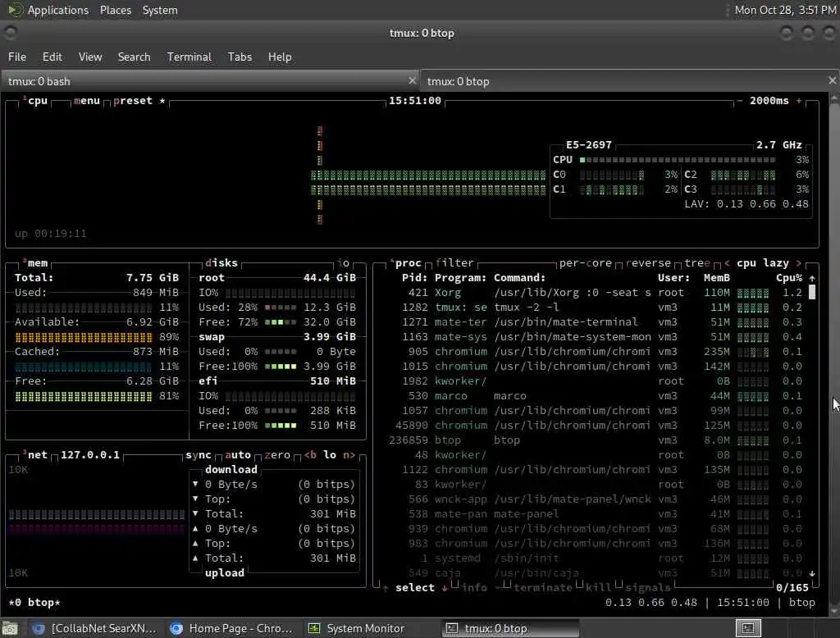840x638 pixels.
Task: Click the Pid: column header
Action: click(x=414, y=277)
